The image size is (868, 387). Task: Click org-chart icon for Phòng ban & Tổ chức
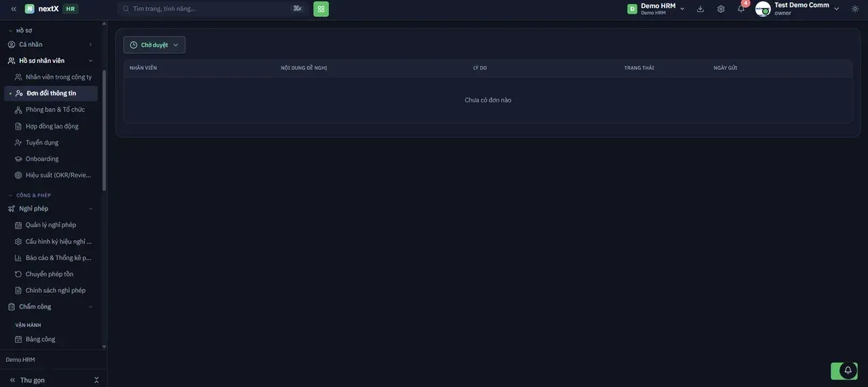point(18,109)
